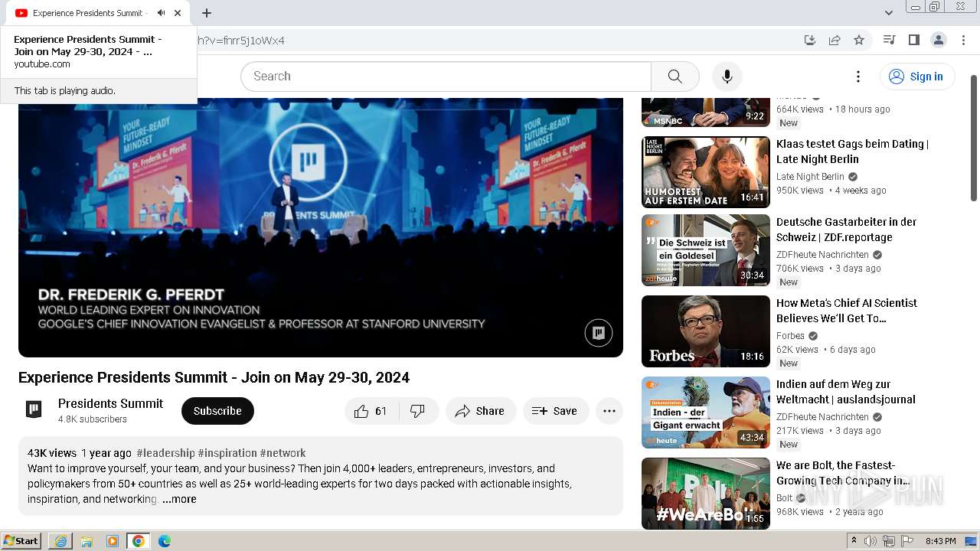
Task: Click the #leadership hashtag
Action: click(x=165, y=453)
